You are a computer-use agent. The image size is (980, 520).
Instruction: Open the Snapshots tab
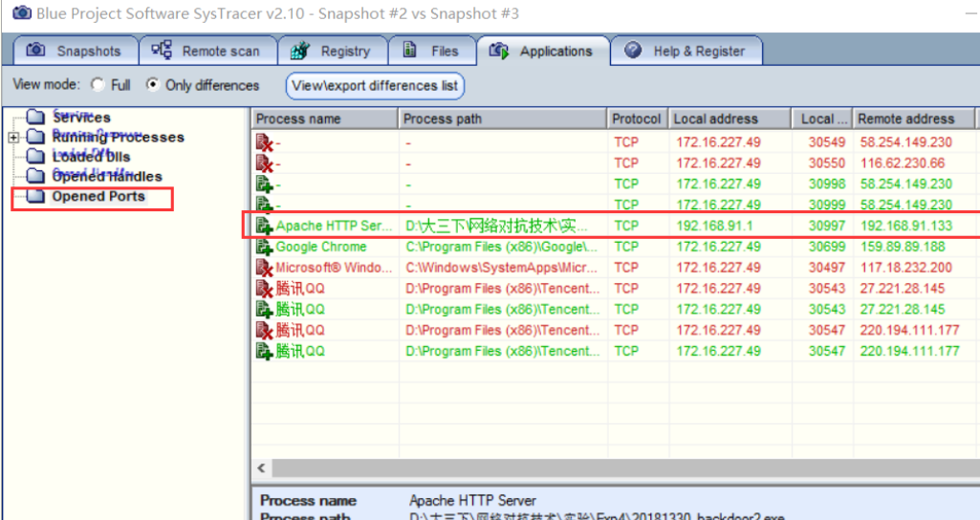coord(76,51)
